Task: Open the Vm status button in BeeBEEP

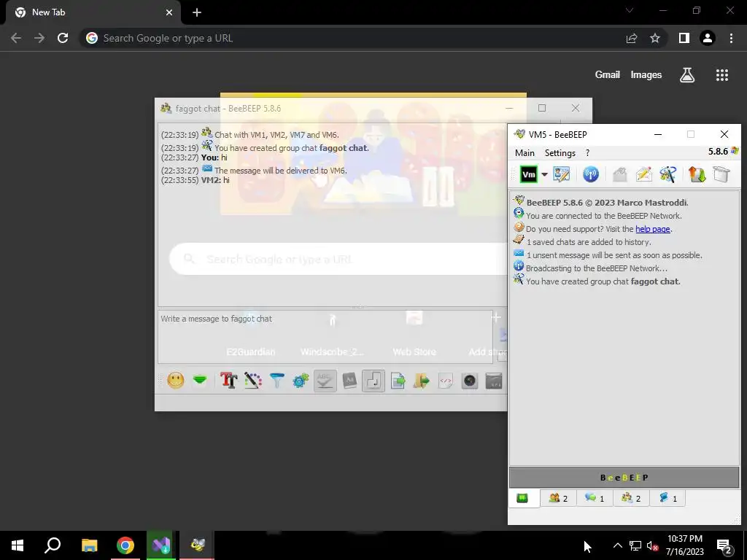Action: [529, 174]
